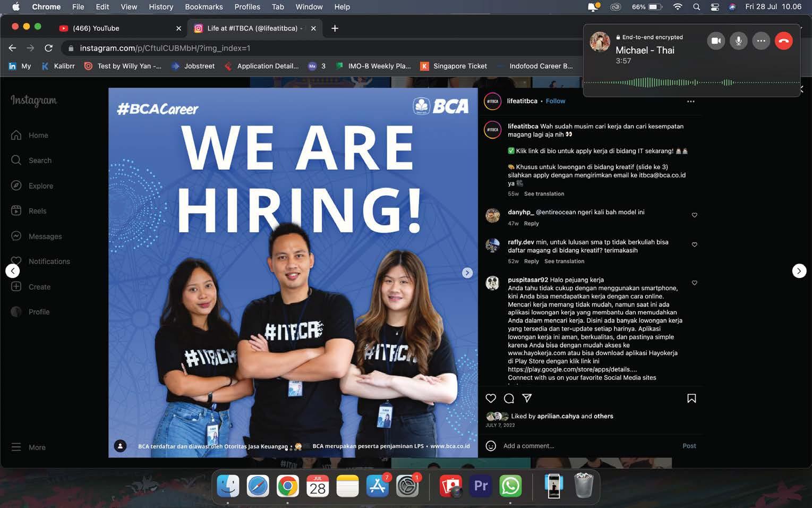Image resolution: width=812 pixels, height=508 pixels.
Task: Reply to danyhp_'s comment
Action: pos(531,224)
